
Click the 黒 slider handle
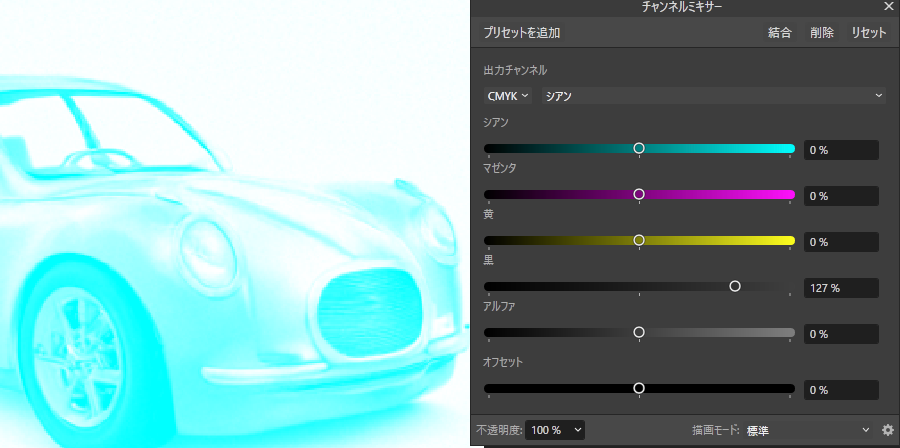(x=735, y=286)
